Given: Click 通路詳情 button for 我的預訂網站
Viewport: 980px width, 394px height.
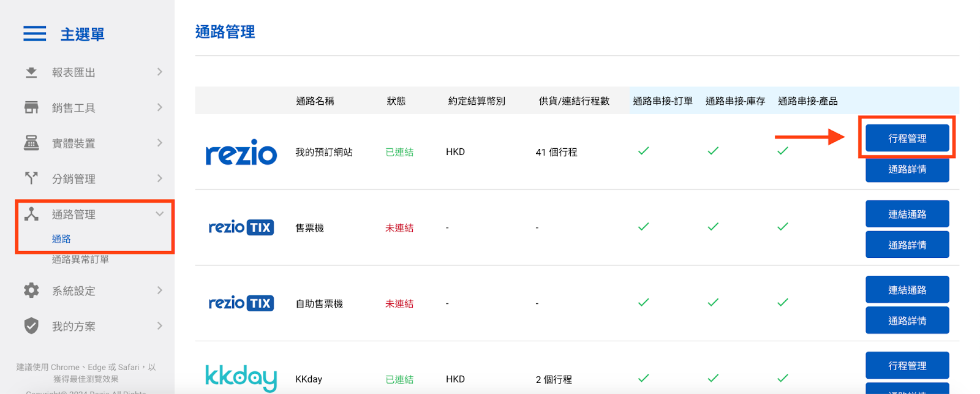Looking at the screenshot, I should (907, 170).
